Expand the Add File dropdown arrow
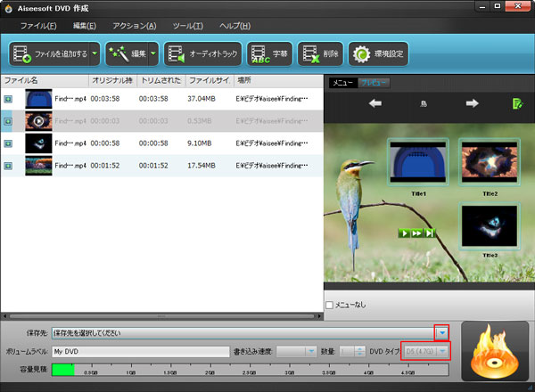535x392 pixels. pyautogui.click(x=95, y=53)
